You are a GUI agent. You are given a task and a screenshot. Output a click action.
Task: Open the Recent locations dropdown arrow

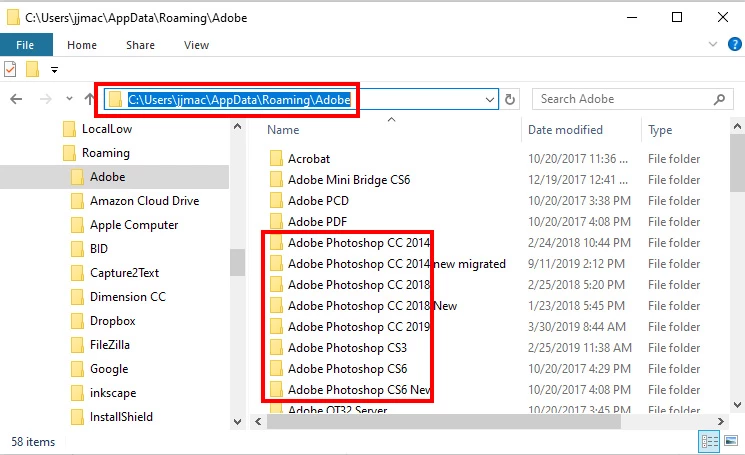[x=69, y=99]
